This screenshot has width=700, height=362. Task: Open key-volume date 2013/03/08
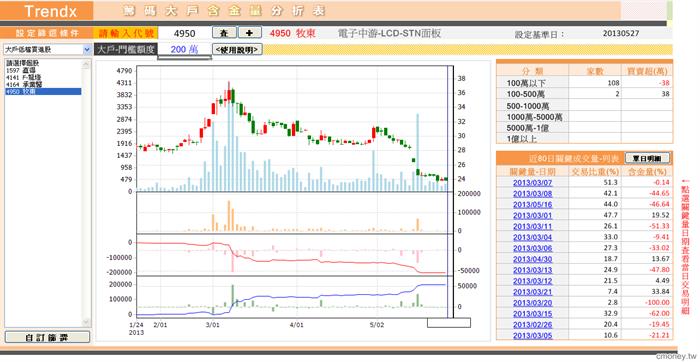click(x=532, y=193)
